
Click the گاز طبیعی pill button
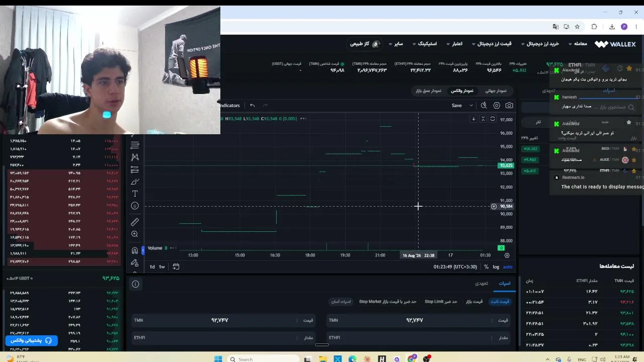tap(364, 44)
